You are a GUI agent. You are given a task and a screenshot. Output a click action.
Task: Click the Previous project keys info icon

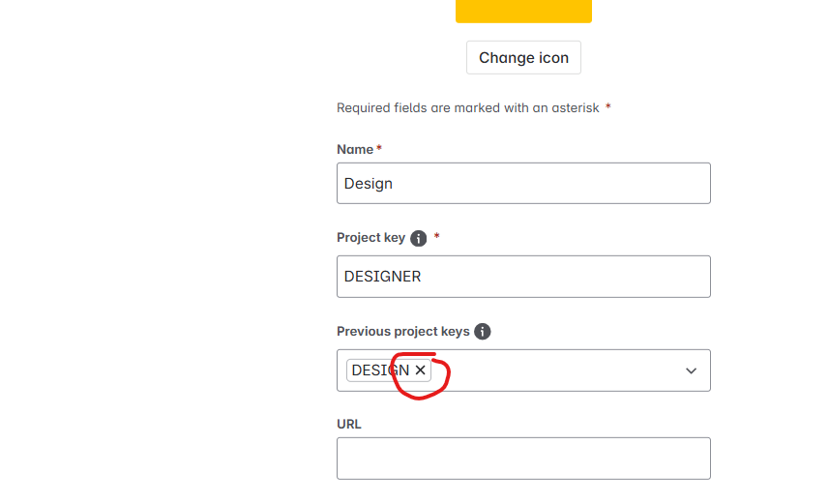click(483, 332)
